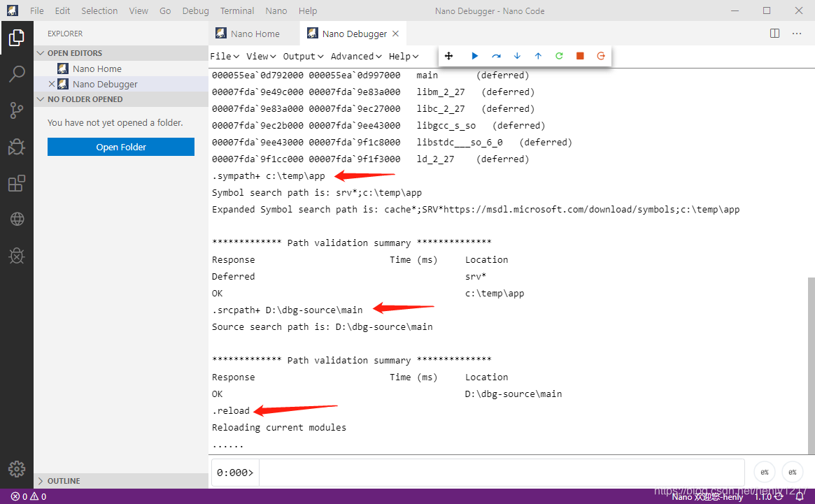The width and height of the screenshot is (815, 504).
Task: Open the Extensions view
Action: [17, 183]
